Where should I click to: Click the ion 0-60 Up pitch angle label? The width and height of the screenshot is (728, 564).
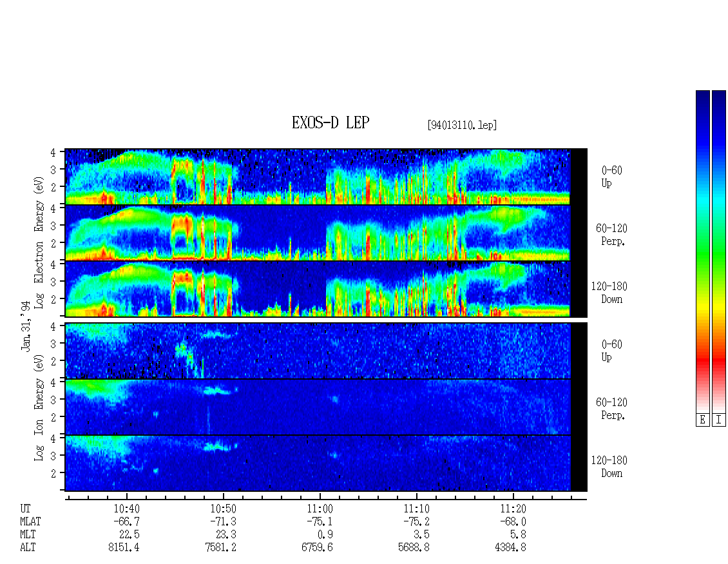tap(611, 351)
